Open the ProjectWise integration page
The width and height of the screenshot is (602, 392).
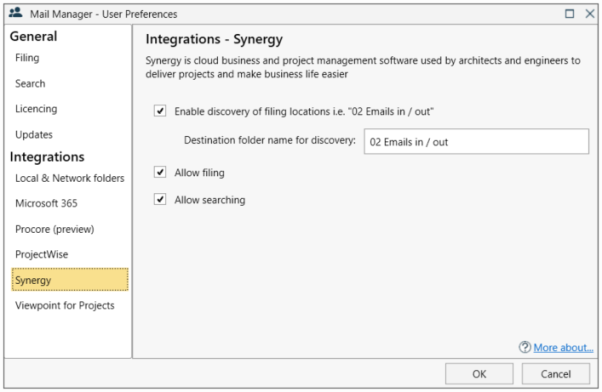(41, 254)
